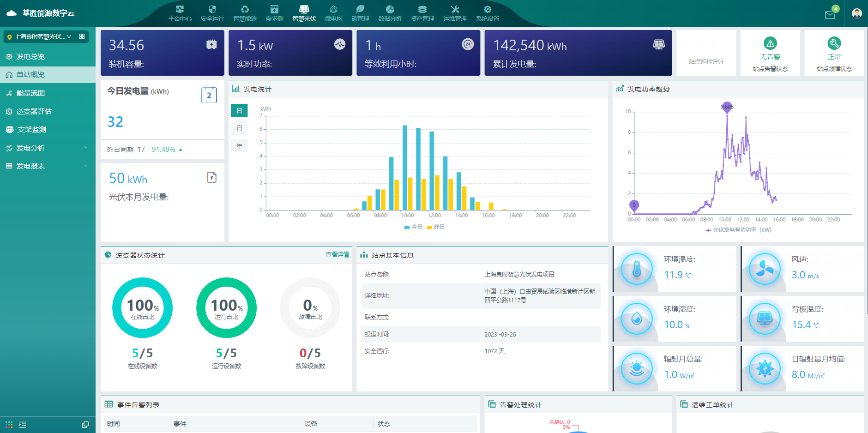This screenshot has height=433, width=868.
Task: Go to 逆变器评估 in the sidebar
Action: coord(34,111)
